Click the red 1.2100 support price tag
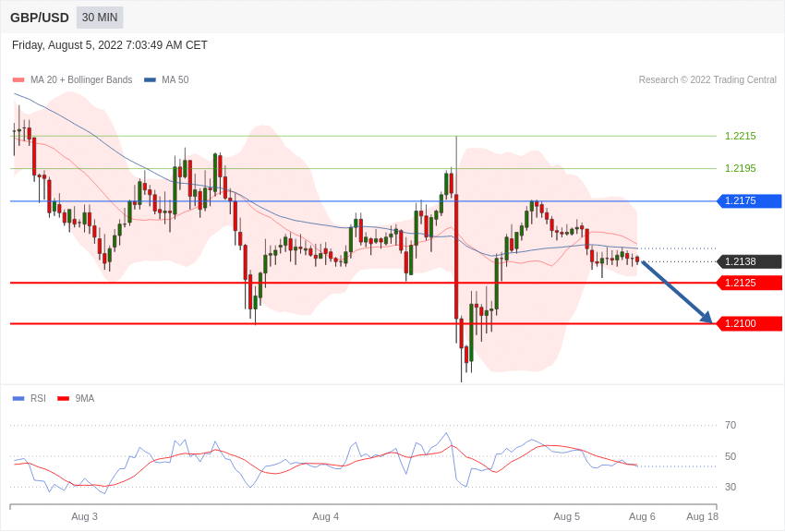The width and height of the screenshot is (785, 532). [x=750, y=324]
